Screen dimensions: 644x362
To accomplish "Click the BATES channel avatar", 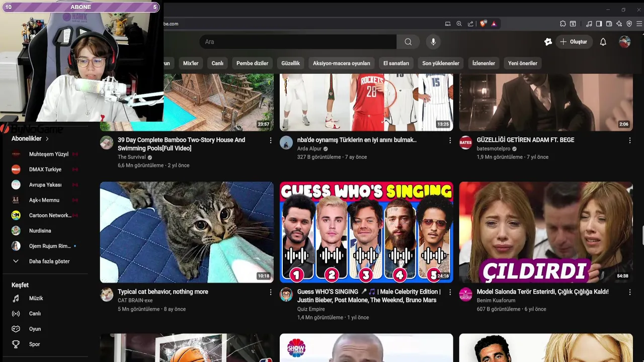I will coord(466,143).
